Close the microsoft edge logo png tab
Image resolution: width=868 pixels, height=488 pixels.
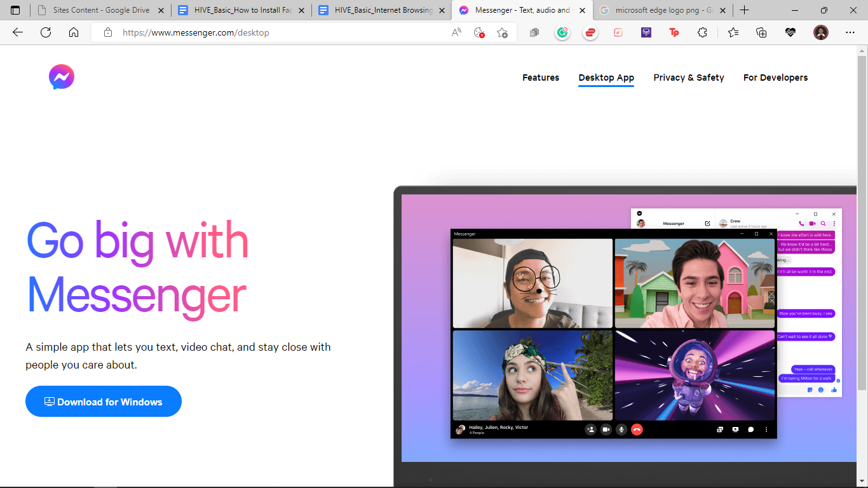[722, 10]
